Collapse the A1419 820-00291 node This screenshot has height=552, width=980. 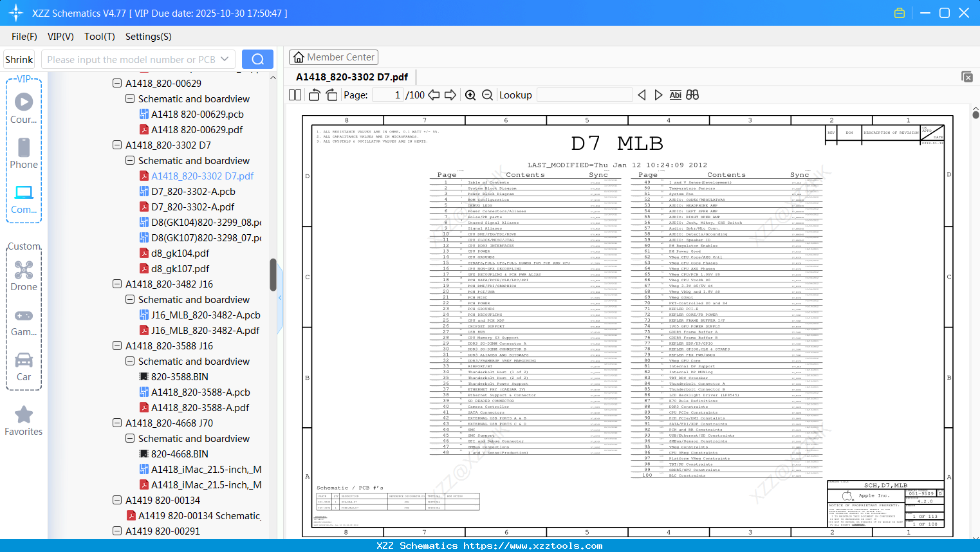[117, 531]
